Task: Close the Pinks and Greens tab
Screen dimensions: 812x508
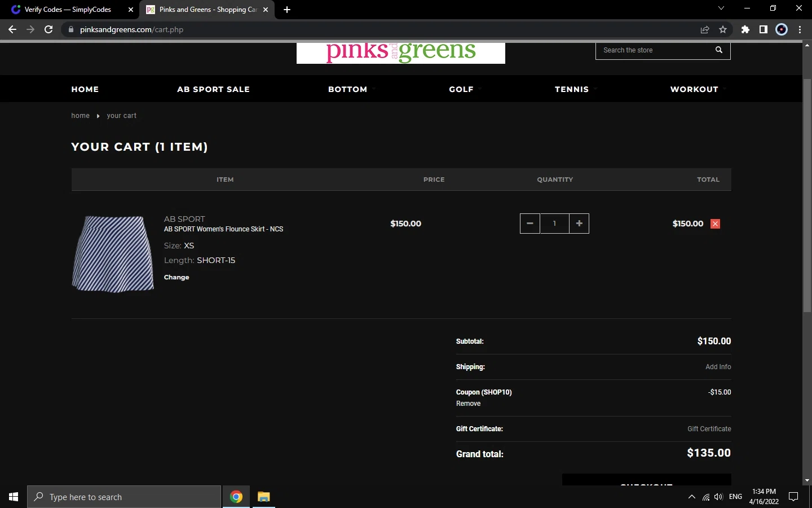Action: tap(266, 10)
